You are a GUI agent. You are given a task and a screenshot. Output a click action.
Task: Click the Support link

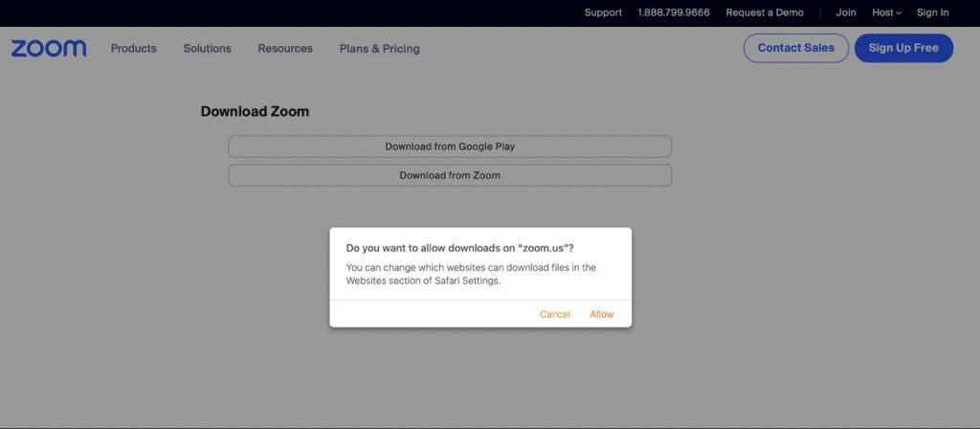click(603, 12)
